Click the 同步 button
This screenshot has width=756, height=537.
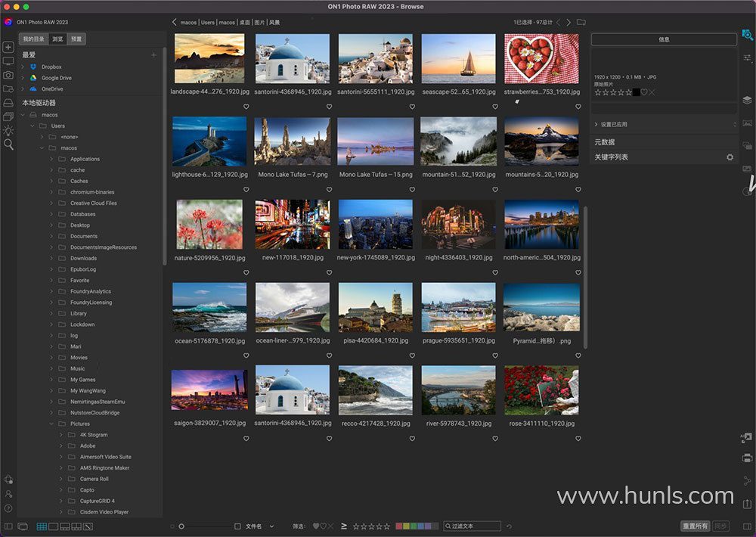(x=720, y=526)
